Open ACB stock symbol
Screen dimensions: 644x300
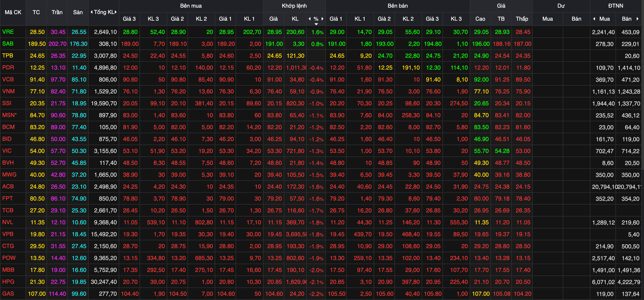click(8, 186)
